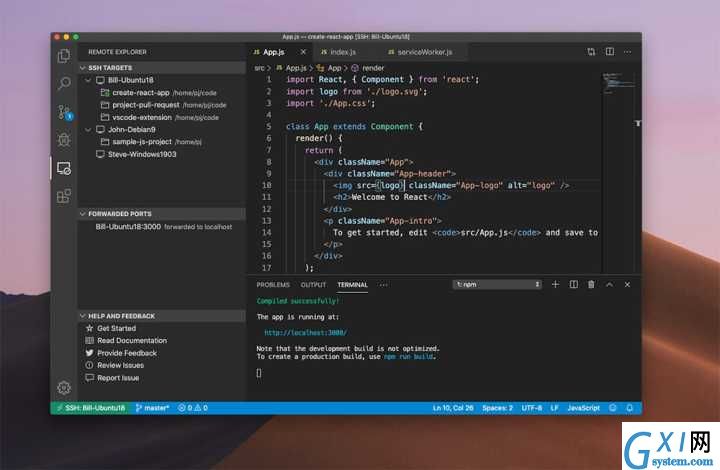Screen dimensions: 720x470
Task: Create new terminal with plus icon
Action: (x=555, y=285)
